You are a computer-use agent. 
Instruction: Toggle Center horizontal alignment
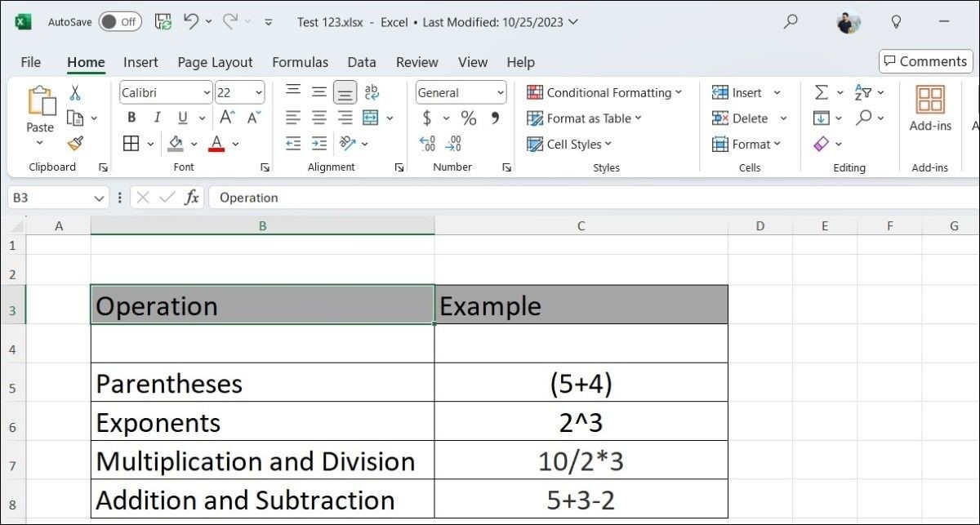click(x=319, y=118)
